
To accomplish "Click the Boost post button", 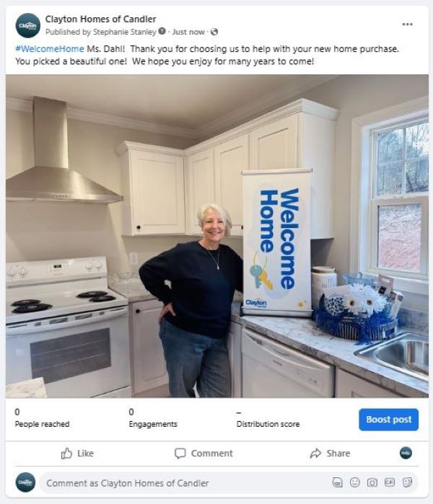I will point(388,420).
